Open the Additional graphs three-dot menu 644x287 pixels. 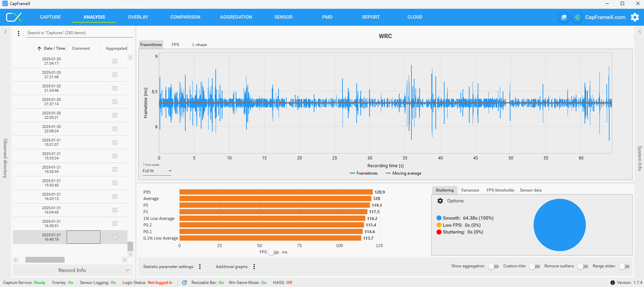[254, 267]
